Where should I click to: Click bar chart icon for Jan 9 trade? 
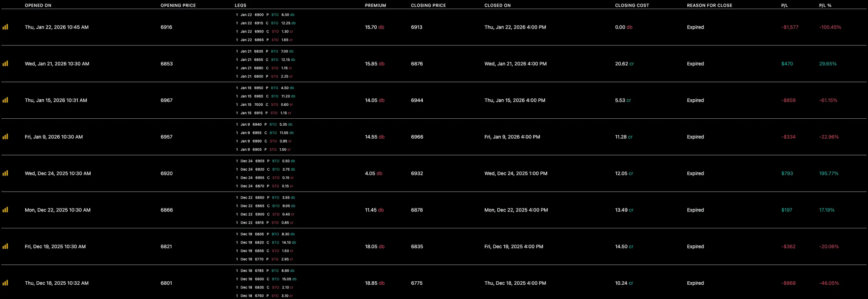[5, 137]
